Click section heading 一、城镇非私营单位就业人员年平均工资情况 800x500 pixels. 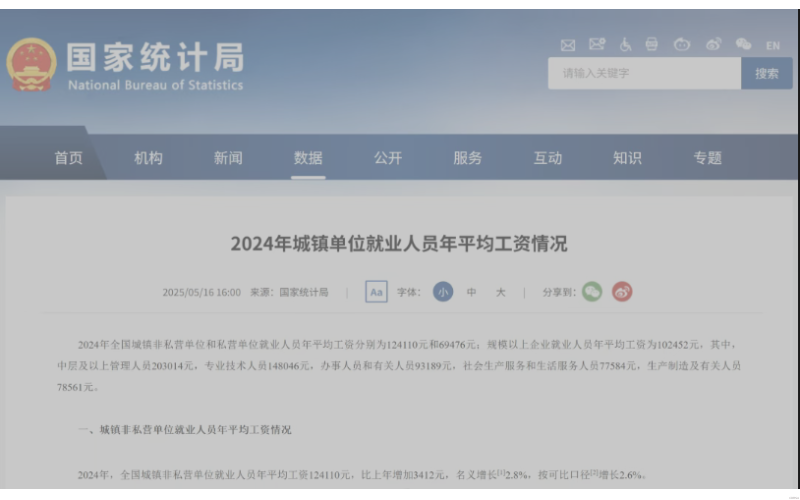[x=185, y=430]
